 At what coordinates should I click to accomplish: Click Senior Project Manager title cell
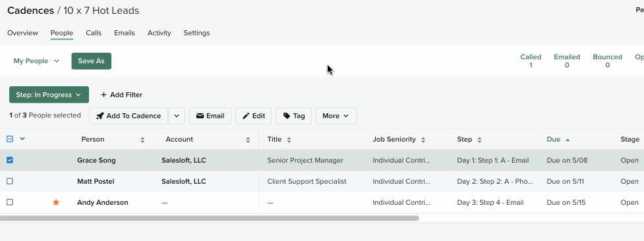click(305, 160)
